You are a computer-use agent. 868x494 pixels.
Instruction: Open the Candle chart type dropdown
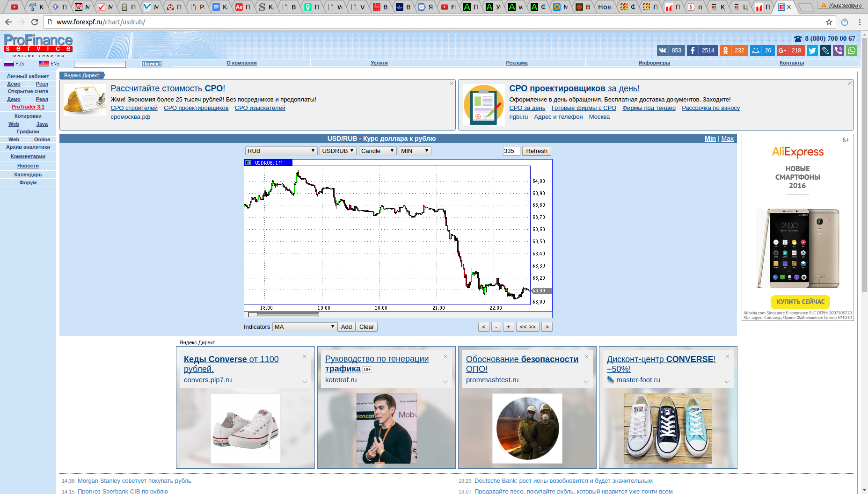(x=378, y=151)
